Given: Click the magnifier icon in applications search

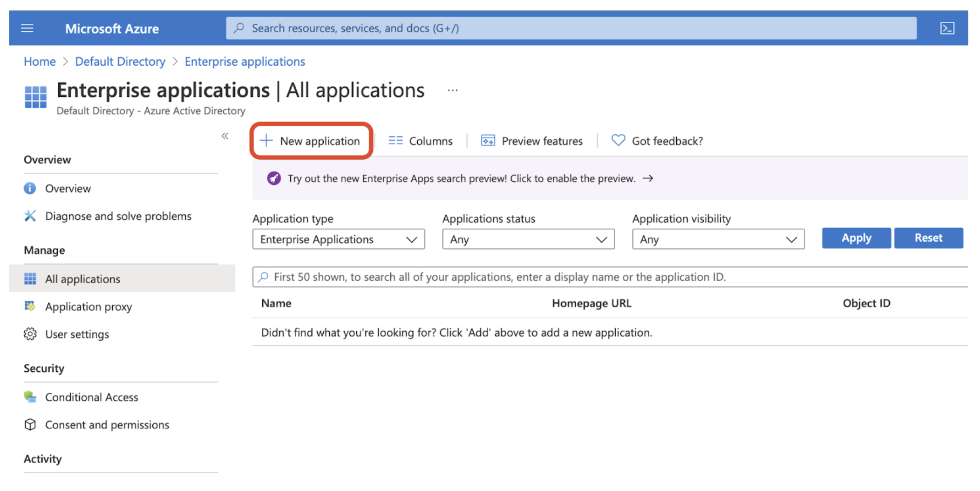Looking at the screenshot, I should pyautogui.click(x=263, y=277).
